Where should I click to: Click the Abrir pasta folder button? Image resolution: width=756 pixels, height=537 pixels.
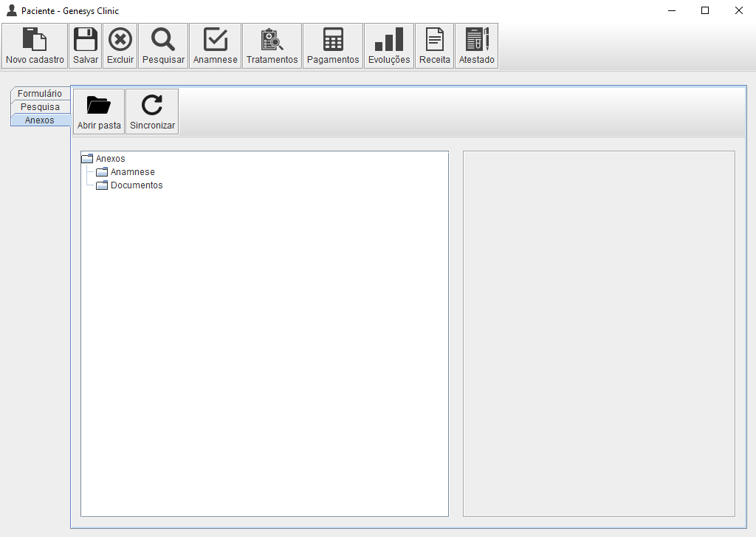click(x=99, y=112)
